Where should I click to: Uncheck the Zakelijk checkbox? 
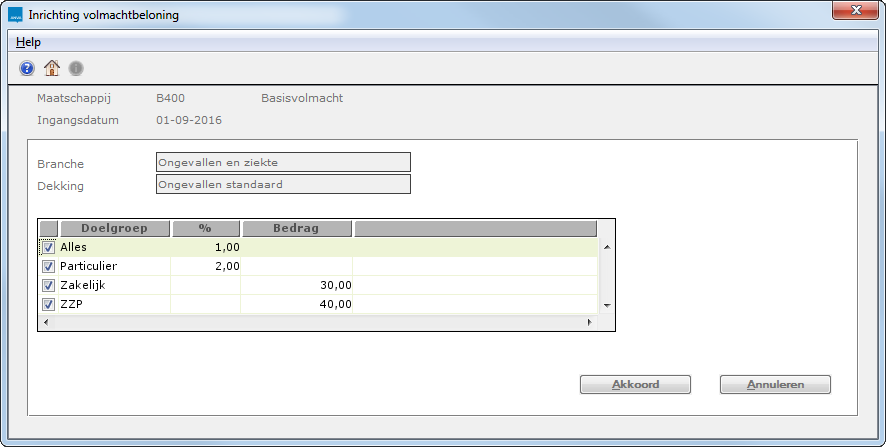click(48, 286)
